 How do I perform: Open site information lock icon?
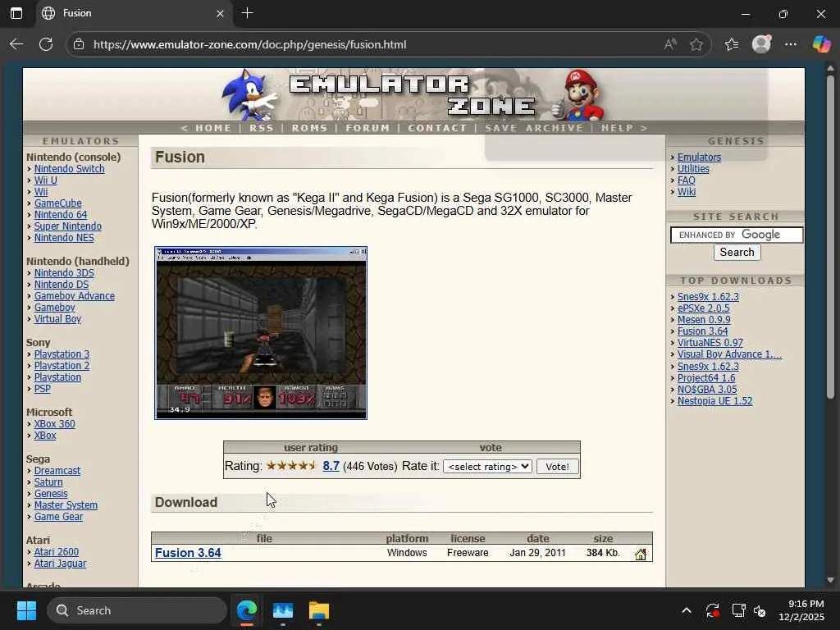pos(79,44)
